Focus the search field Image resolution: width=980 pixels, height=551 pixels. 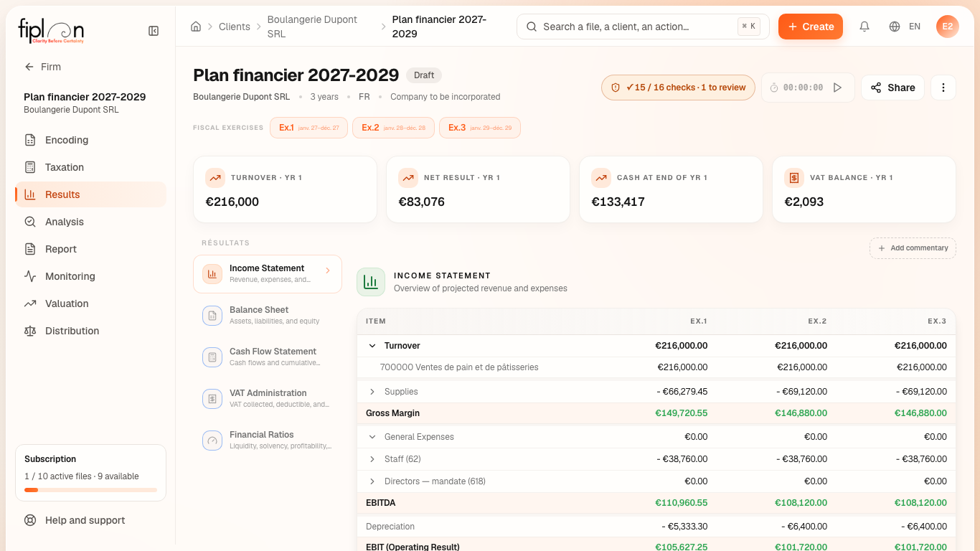[x=643, y=27]
